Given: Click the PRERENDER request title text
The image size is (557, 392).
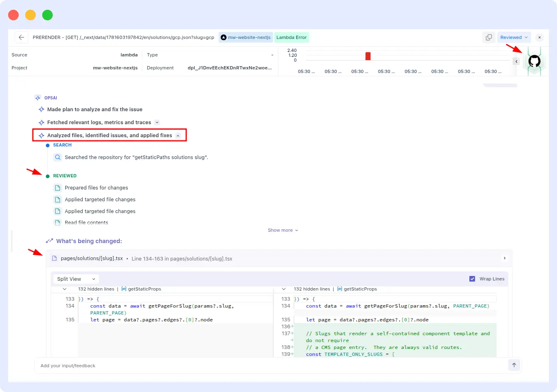Looking at the screenshot, I should pos(123,37).
